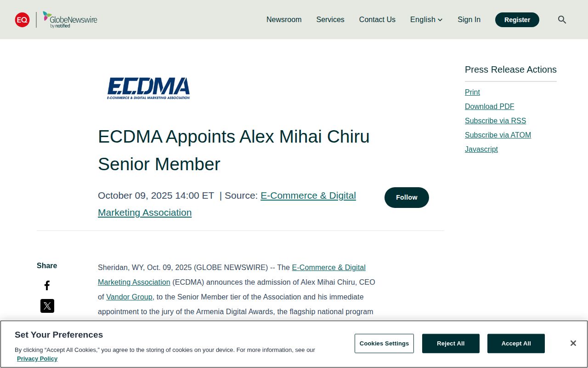
Task: Sign in to your account
Action: pos(469,19)
